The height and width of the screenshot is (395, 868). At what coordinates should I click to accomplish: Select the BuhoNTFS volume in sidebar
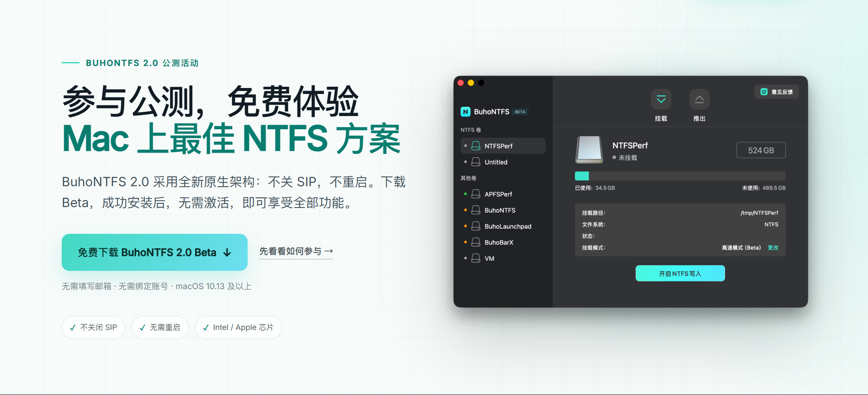(503, 210)
